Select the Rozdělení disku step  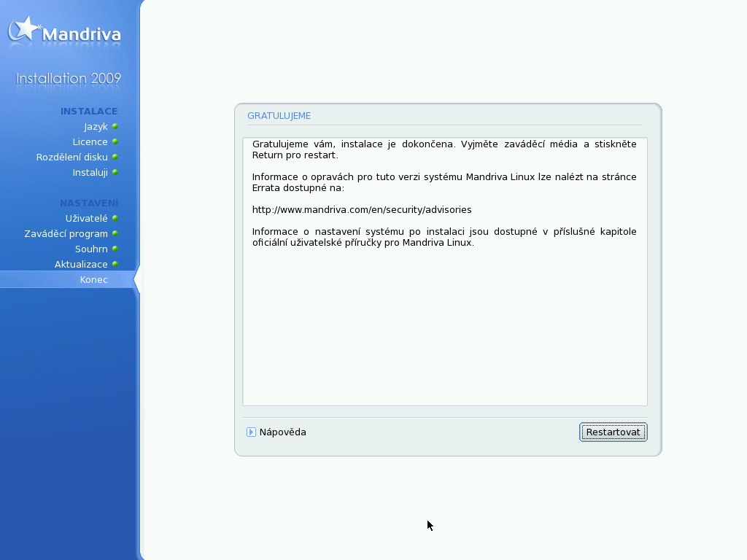coord(72,157)
